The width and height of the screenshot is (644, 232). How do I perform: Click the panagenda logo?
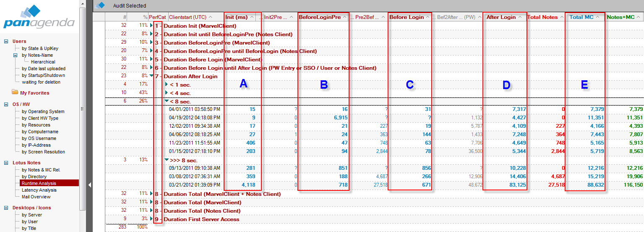coord(39,17)
